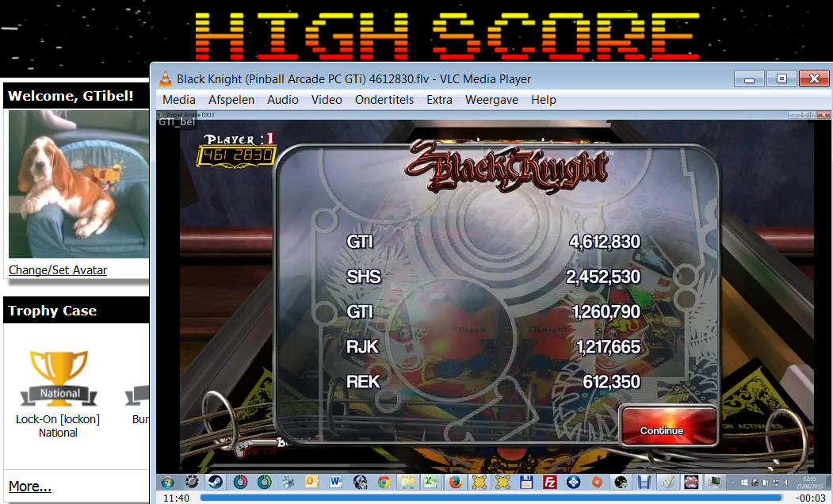
Task: Click the Paint palette icon in the taskbar
Action: click(x=668, y=482)
